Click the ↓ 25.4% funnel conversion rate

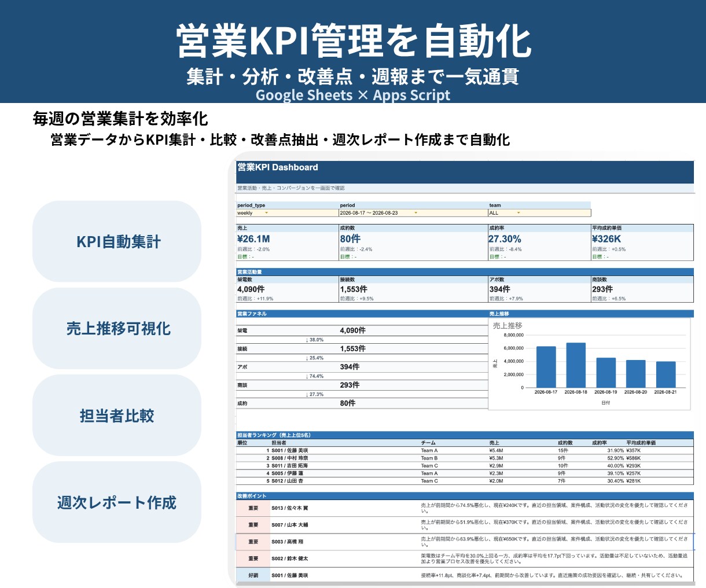[315, 358]
